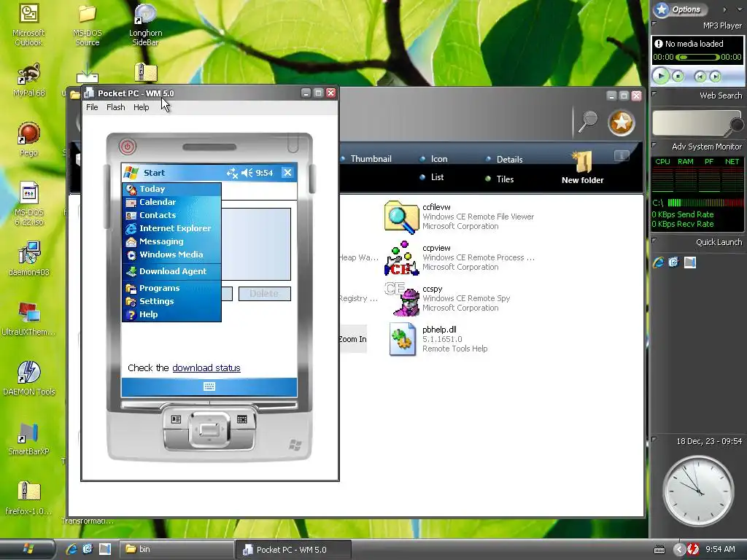
Task: Adjust MP3 Player seek slider
Action: [697, 57]
